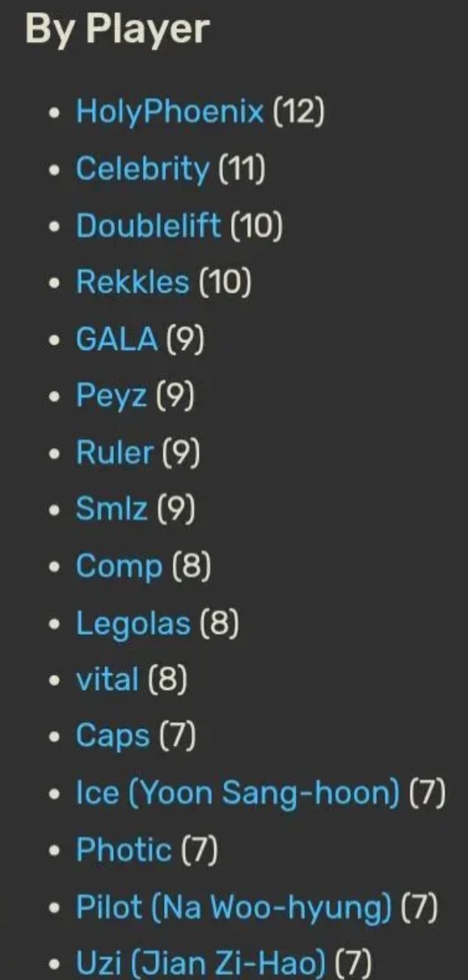
Task: Open the HolyPhoenix player link
Action: click(x=170, y=112)
